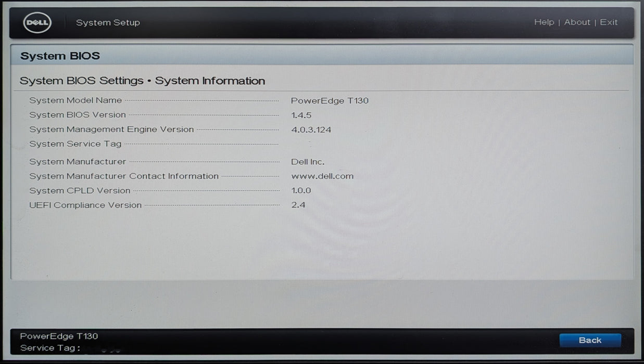Select System Management Engine Version label

[111, 129]
